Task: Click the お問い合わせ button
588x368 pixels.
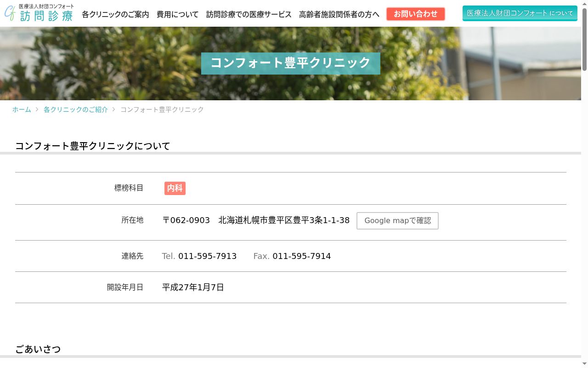Action: [416, 14]
